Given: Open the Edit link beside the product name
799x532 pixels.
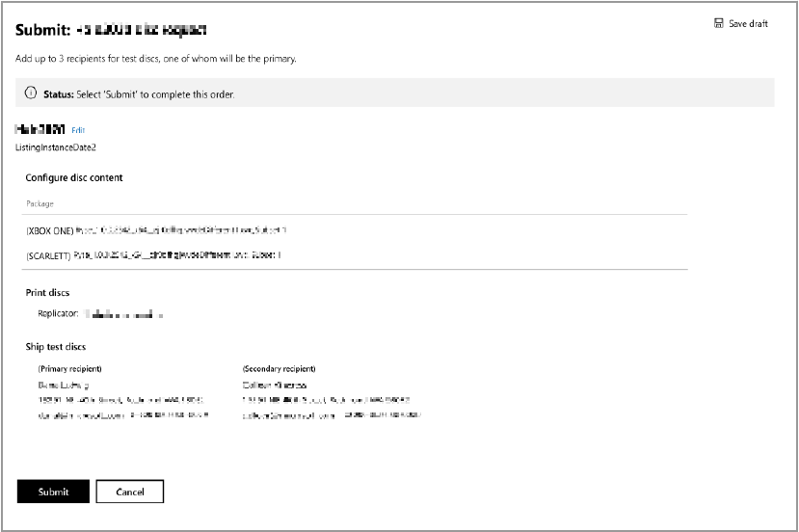Looking at the screenshot, I should pyautogui.click(x=78, y=130).
